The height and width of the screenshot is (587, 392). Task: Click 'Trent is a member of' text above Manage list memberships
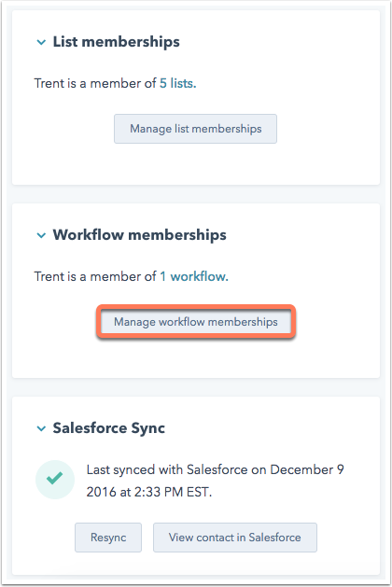[x=95, y=83]
